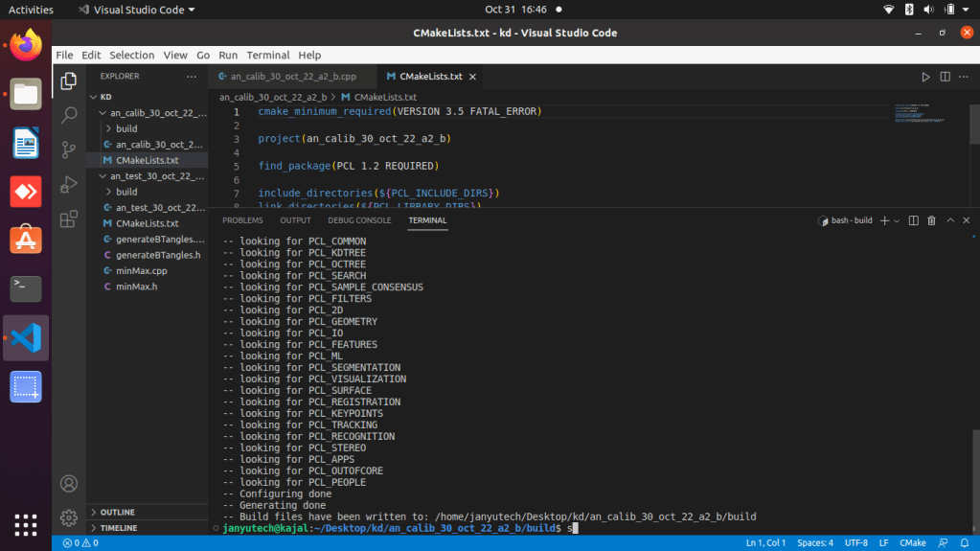Maximize terminal panel with the up chevron
Image resolution: width=980 pixels, height=551 pixels.
coord(949,220)
